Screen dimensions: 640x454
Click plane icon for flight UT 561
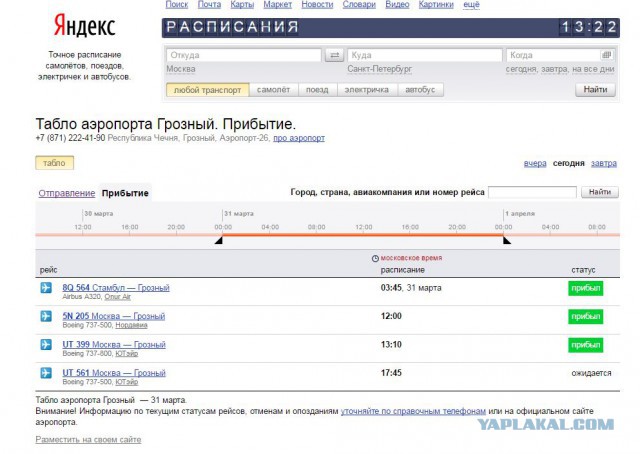pyautogui.click(x=46, y=373)
